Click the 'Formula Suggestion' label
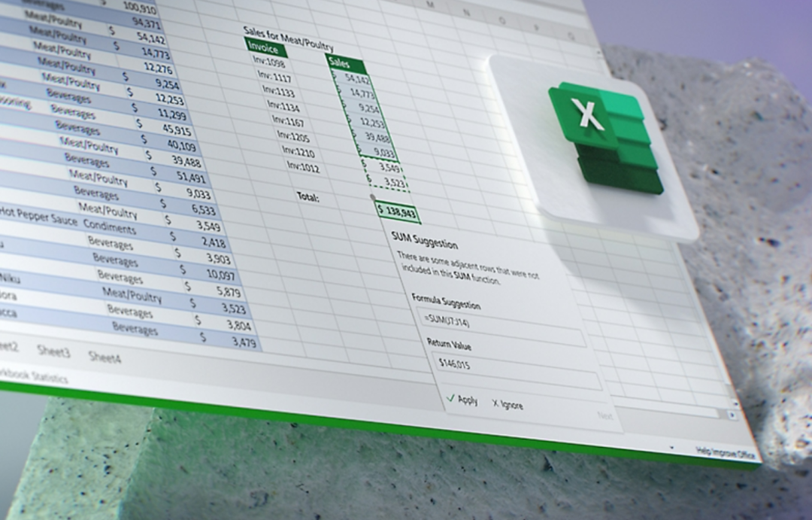The height and width of the screenshot is (520, 812). 446,302
